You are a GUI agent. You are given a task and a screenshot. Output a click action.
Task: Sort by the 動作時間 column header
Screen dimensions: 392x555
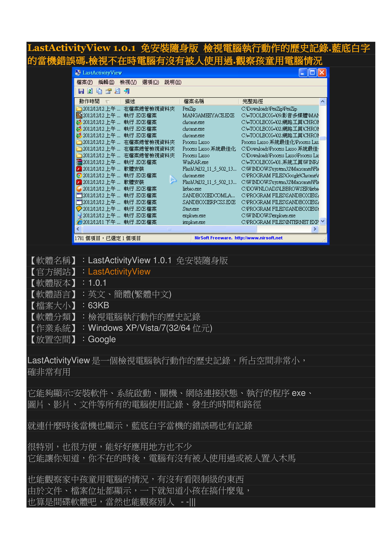click(89, 101)
